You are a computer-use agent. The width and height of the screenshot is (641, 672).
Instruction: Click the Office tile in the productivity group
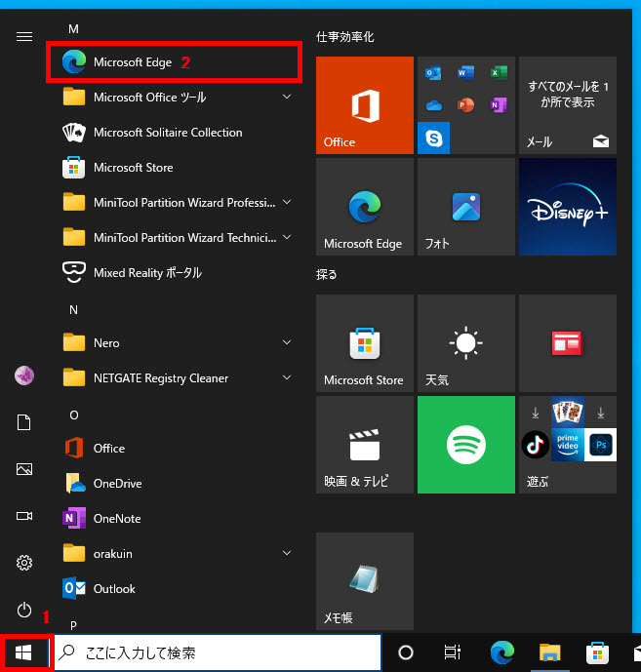364,105
